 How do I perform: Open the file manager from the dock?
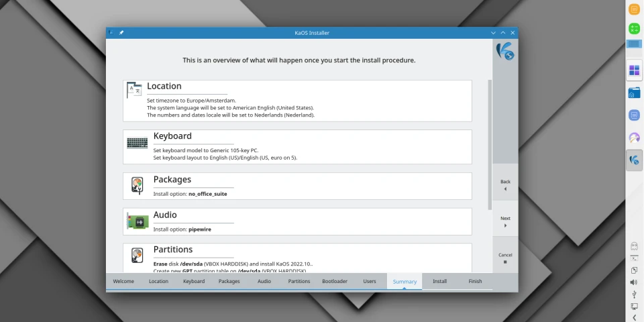pos(634,93)
